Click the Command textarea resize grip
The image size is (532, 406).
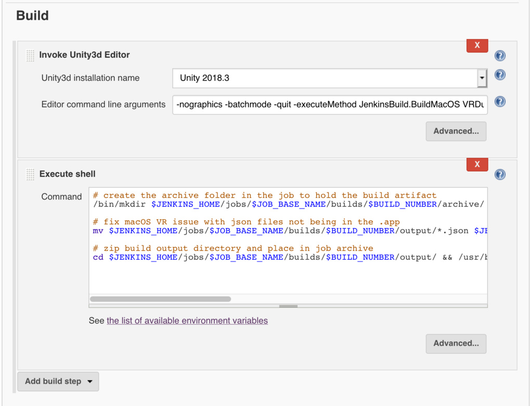click(288, 306)
